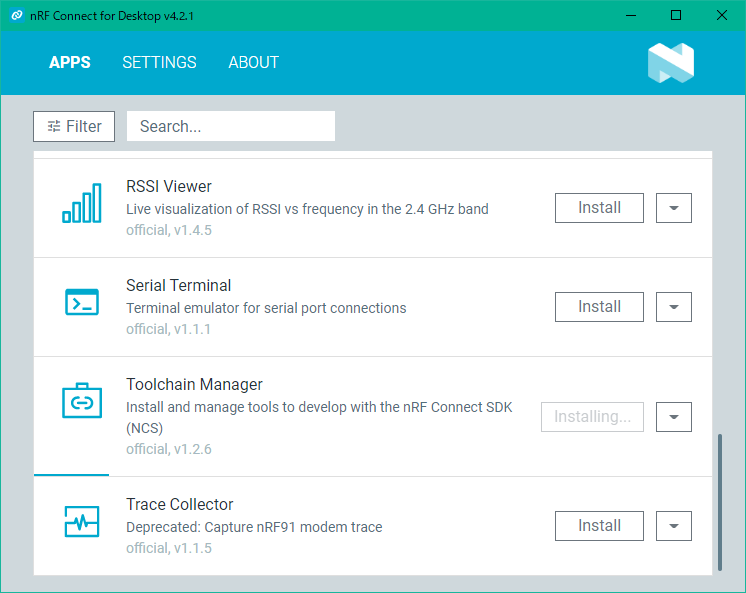Click the RSSI Viewer signal bars icon
Viewport: 746px width, 593px height.
(82, 203)
